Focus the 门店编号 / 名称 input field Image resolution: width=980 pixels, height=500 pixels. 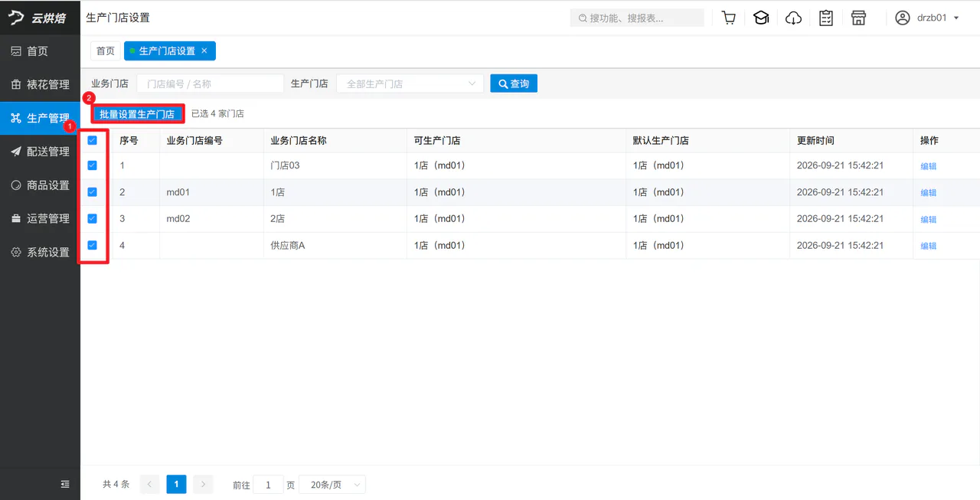pos(211,83)
